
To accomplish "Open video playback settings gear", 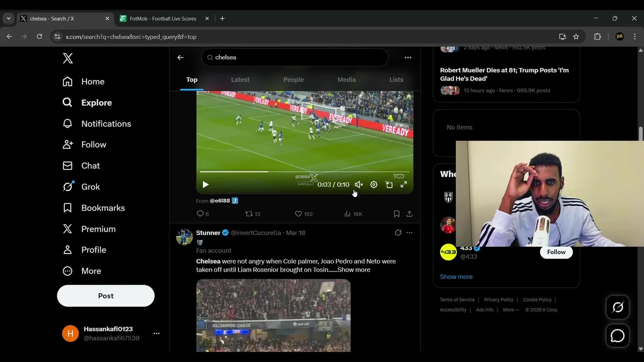I will 374,185.
